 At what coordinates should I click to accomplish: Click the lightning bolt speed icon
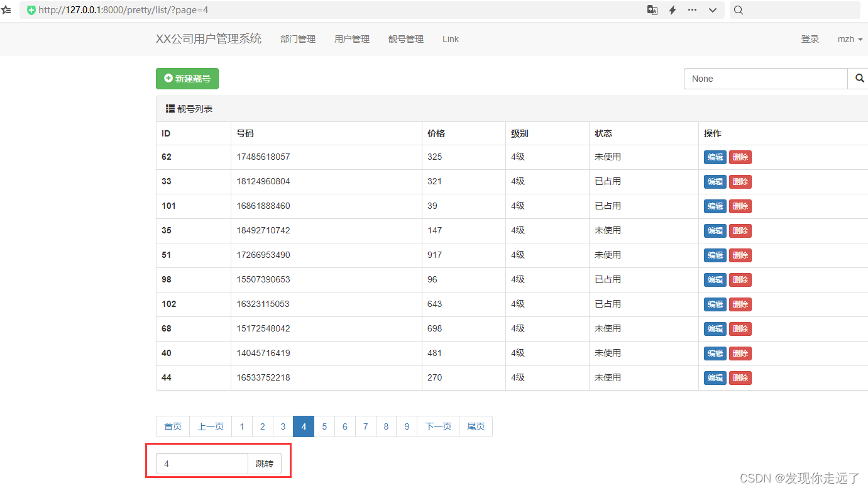[672, 10]
